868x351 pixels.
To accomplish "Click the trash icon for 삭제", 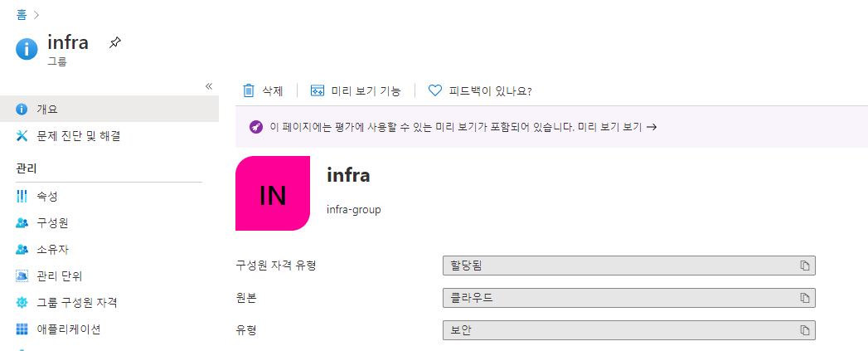I will [x=249, y=91].
